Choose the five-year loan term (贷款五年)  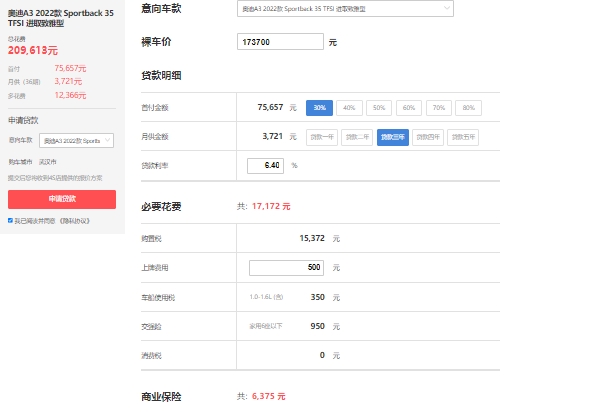tap(463, 136)
